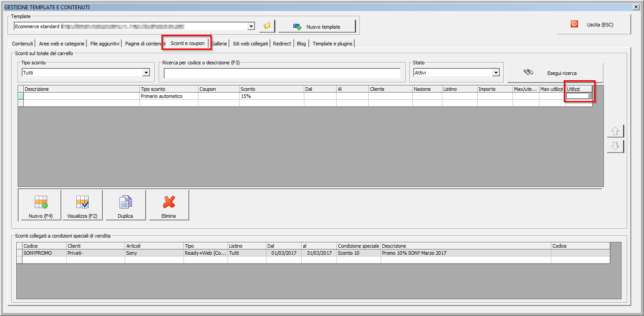Exit with the Uscita (ESC) button
This screenshot has height=316, width=644.
[593, 24]
